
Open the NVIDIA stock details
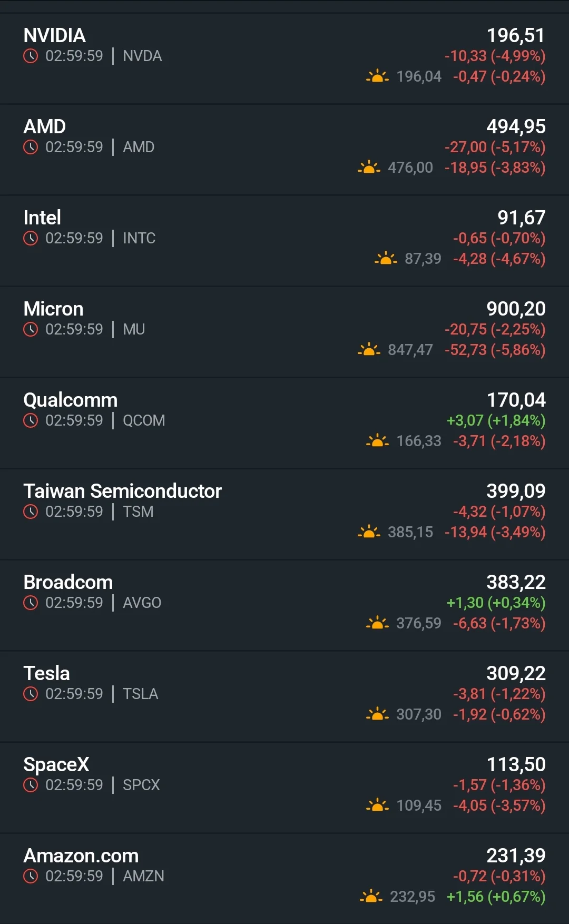tap(284, 58)
